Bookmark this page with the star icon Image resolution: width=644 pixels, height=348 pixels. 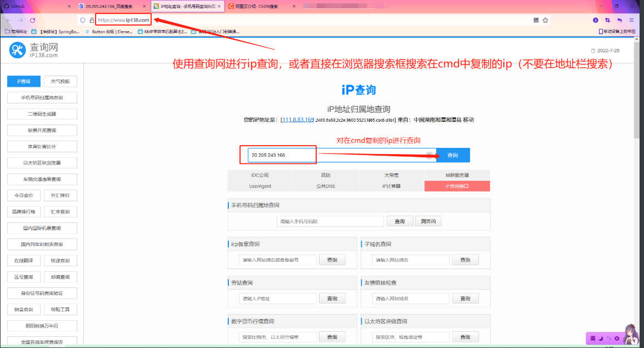click(546, 20)
